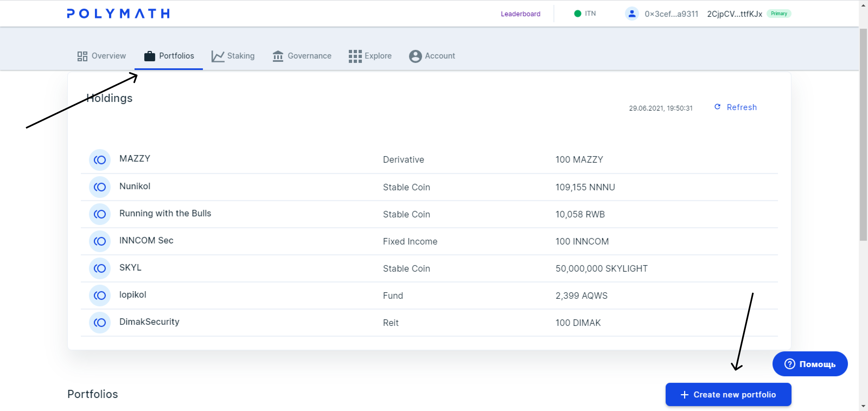The image size is (868, 411).
Task: Click the refresh circular arrow icon
Action: (717, 107)
